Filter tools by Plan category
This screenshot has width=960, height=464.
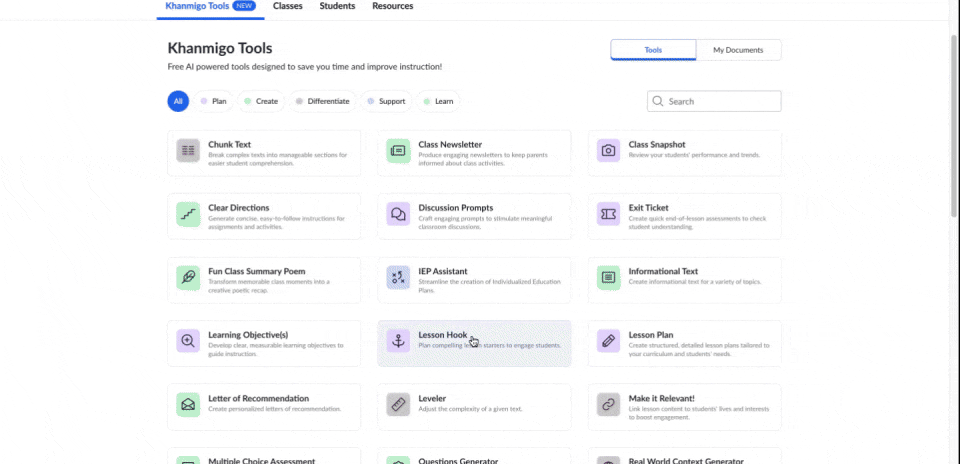coord(214,101)
